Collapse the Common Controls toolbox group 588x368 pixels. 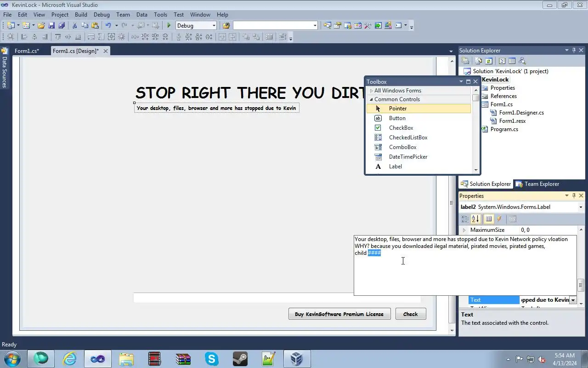371,99
